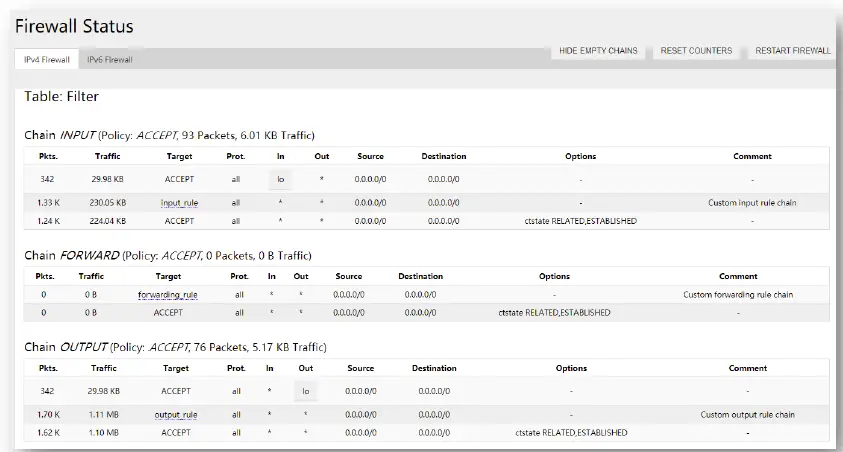
Task: Click ACCEPT target in FORWARD chain row
Action: click(x=168, y=313)
